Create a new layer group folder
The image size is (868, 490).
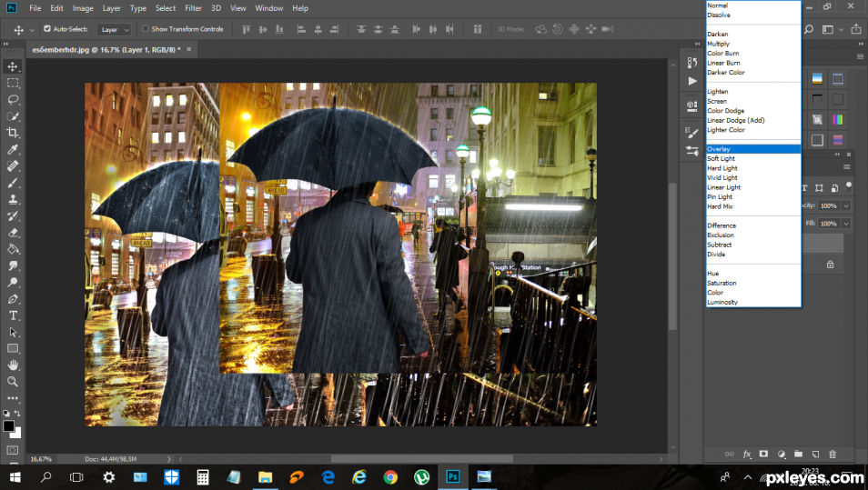(798, 454)
